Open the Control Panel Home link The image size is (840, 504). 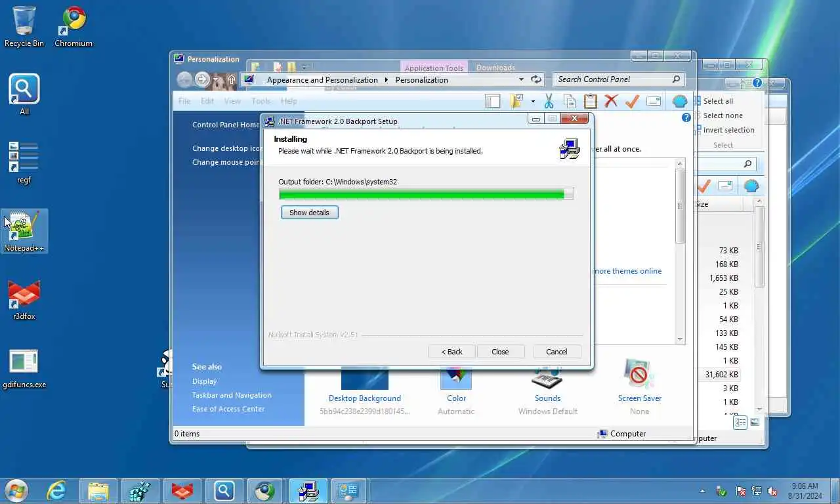click(226, 125)
